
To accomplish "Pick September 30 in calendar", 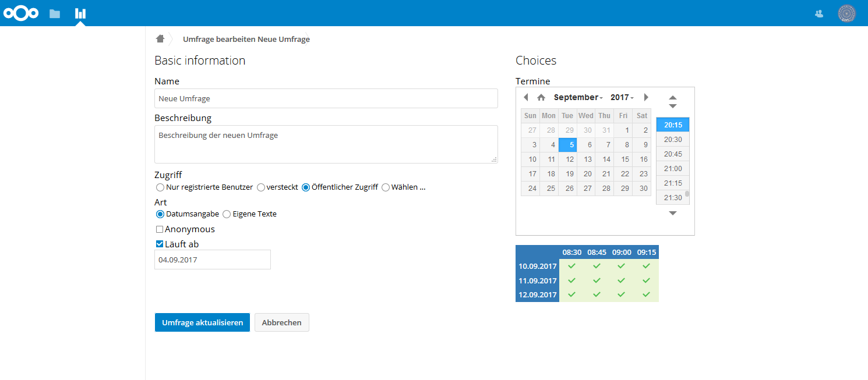I will [x=642, y=188].
